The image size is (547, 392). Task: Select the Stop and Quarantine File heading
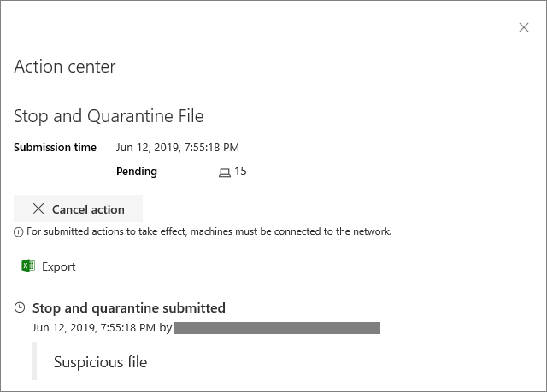click(x=109, y=116)
